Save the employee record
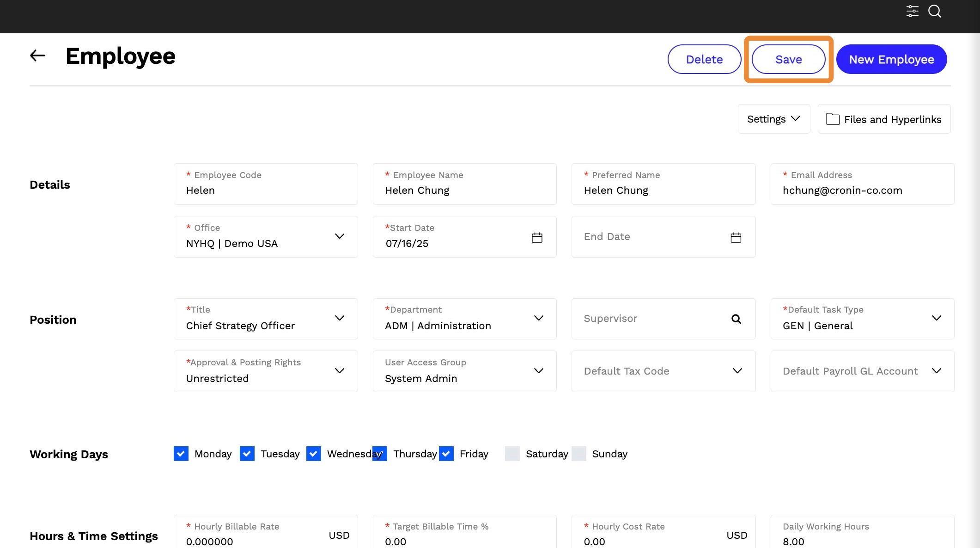Viewport: 980px width, 548px height. coord(789,59)
